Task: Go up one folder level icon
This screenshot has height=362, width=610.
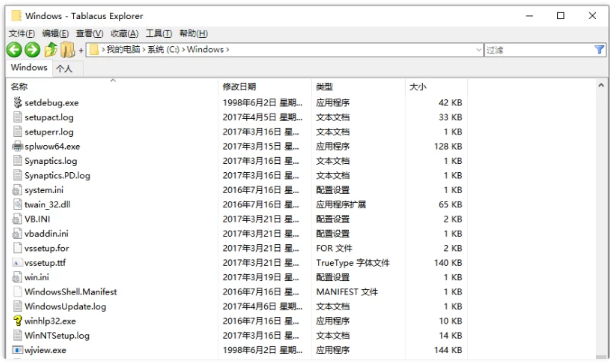Action: coord(51,50)
